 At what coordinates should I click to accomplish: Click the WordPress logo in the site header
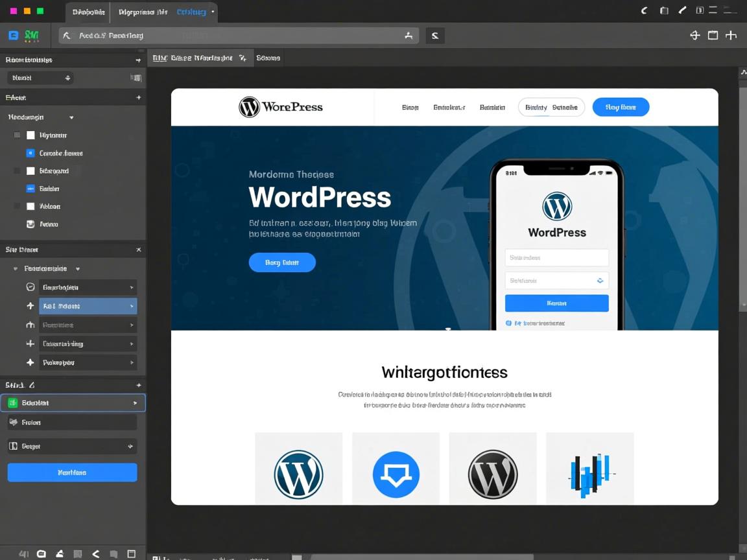[280, 107]
